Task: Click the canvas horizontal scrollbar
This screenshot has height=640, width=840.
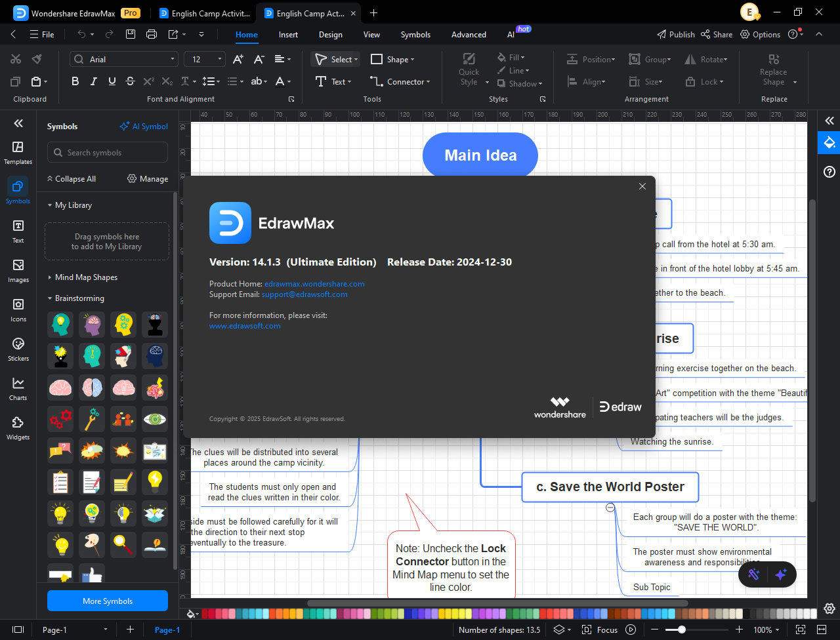Action: [497, 603]
